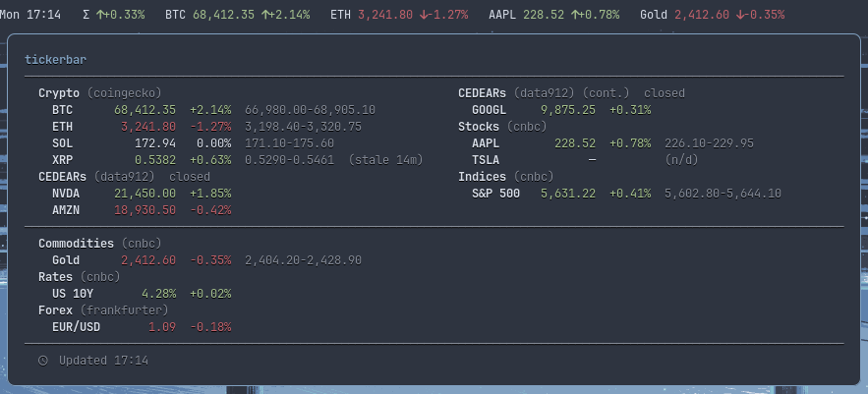
Task: Click BTC range 66,980.00-68,905.10
Action: (310, 110)
